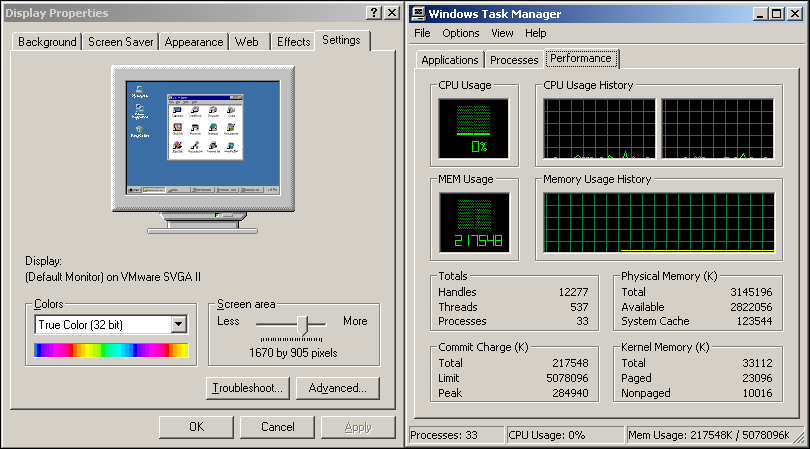Click the True Color (32 bit) combo box
The width and height of the screenshot is (810, 449).
coord(111,324)
